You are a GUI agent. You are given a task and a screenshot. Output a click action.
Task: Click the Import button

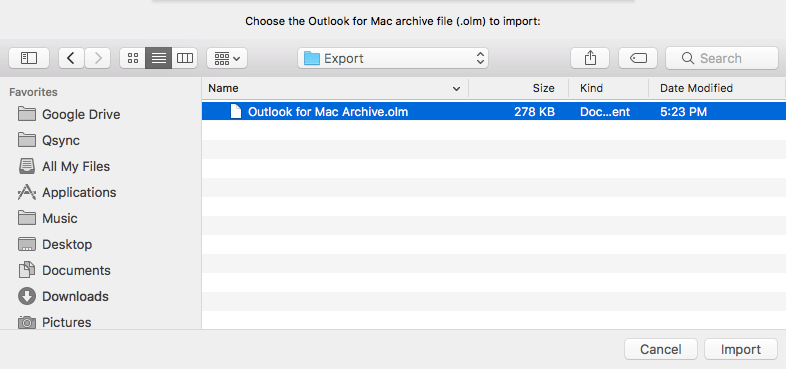(x=741, y=349)
